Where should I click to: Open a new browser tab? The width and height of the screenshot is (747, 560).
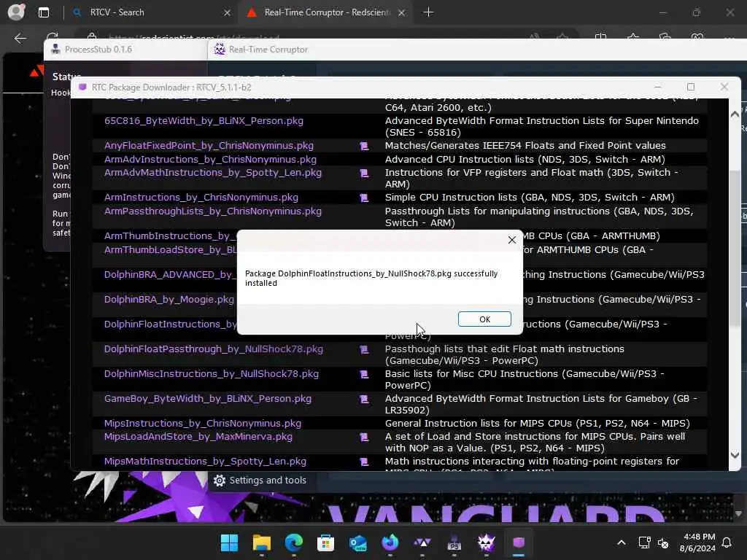coord(428,12)
